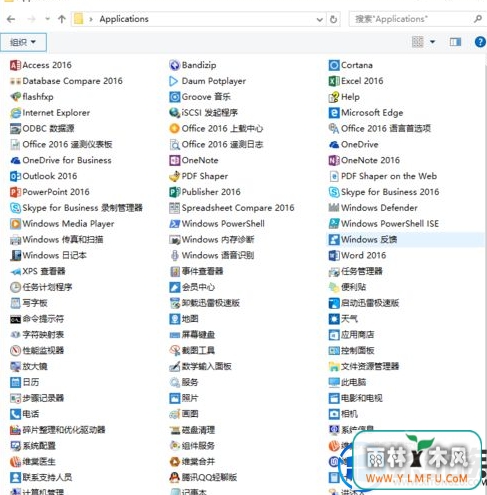Toggle the preview pane button
The image size is (487, 495).
pyautogui.click(x=455, y=42)
